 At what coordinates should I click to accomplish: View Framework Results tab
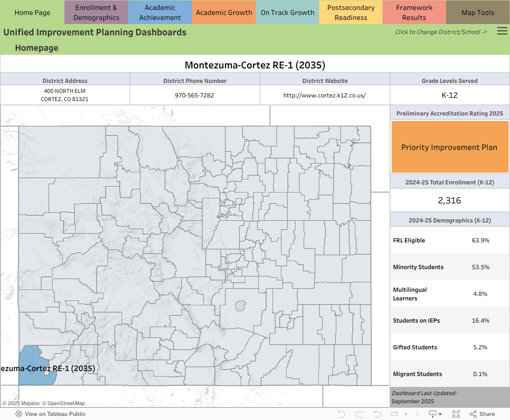tap(414, 12)
